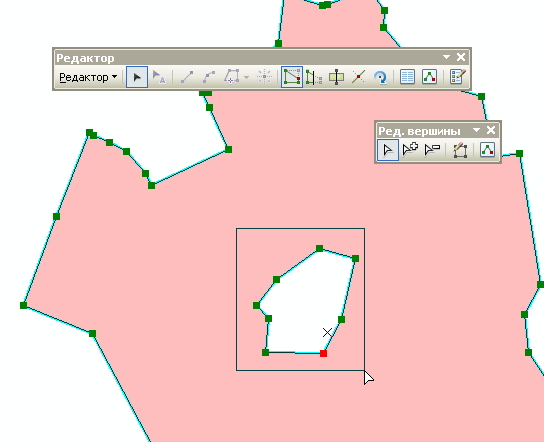Close the Ред. вершины toolbar
This screenshot has width=544, height=442.
point(491,130)
